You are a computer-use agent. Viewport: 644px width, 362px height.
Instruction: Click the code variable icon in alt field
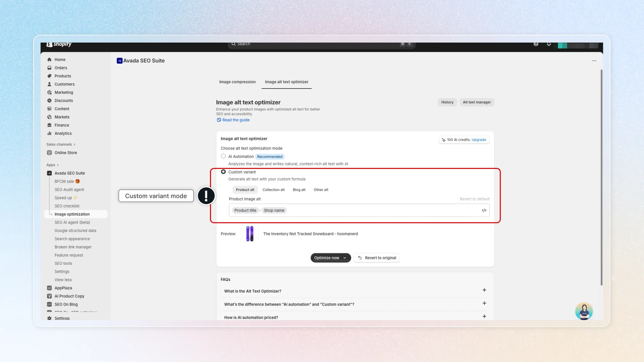click(x=484, y=210)
